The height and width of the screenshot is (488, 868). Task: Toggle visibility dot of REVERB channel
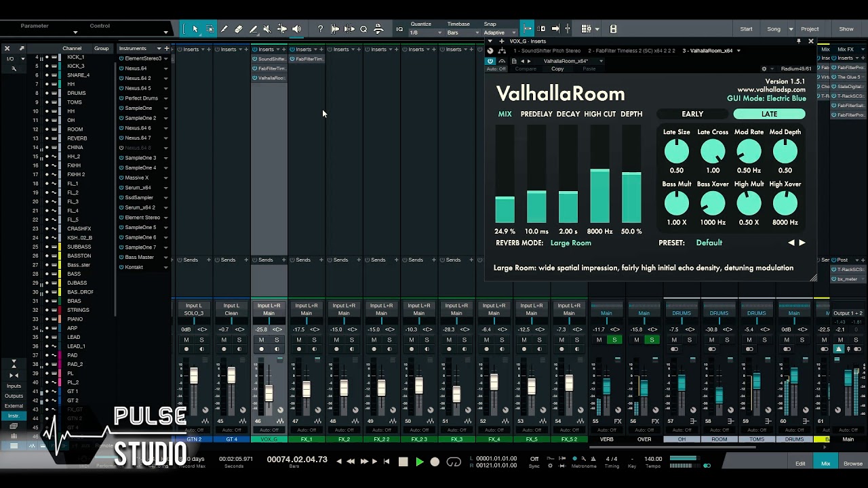(x=47, y=138)
